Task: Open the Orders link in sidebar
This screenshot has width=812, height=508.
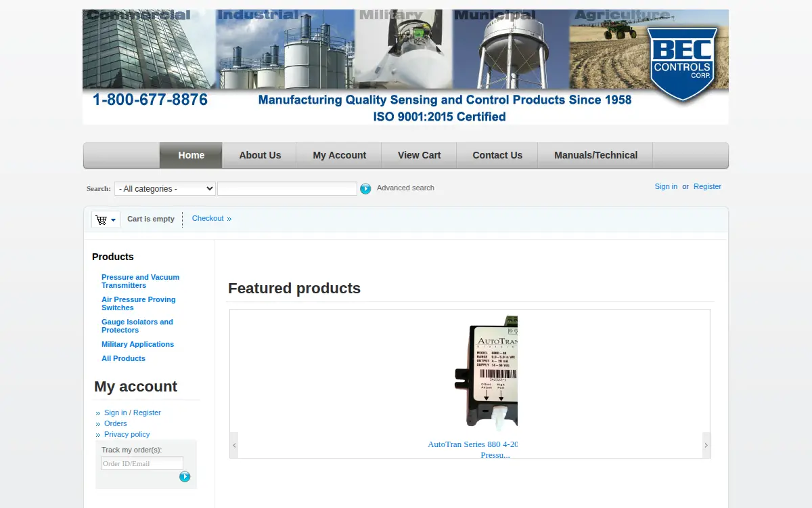Action: [116, 423]
